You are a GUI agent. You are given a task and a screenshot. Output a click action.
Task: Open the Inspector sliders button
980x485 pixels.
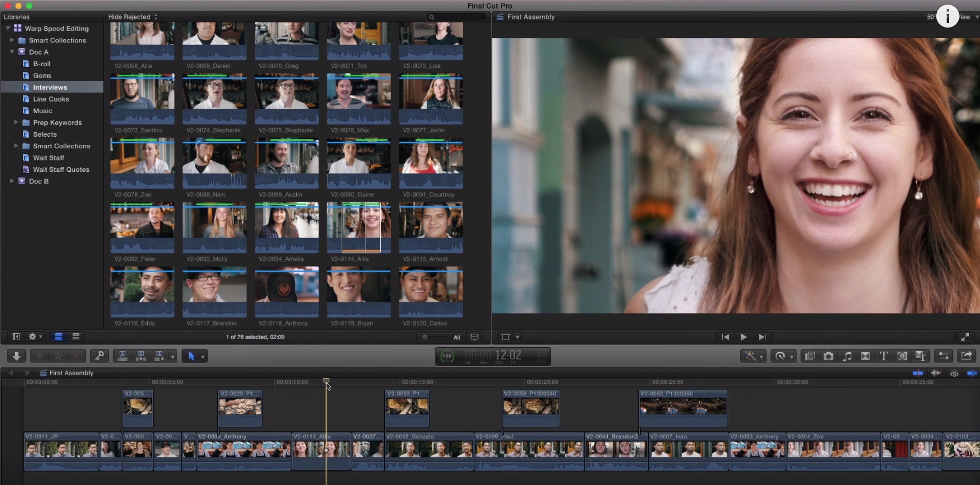[944, 356]
